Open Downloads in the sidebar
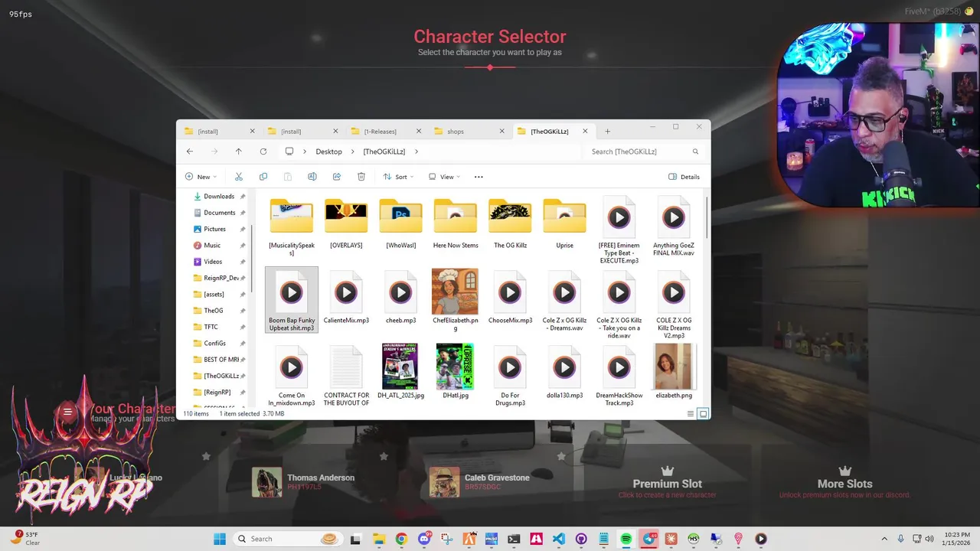980x551 pixels. (x=219, y=197)
